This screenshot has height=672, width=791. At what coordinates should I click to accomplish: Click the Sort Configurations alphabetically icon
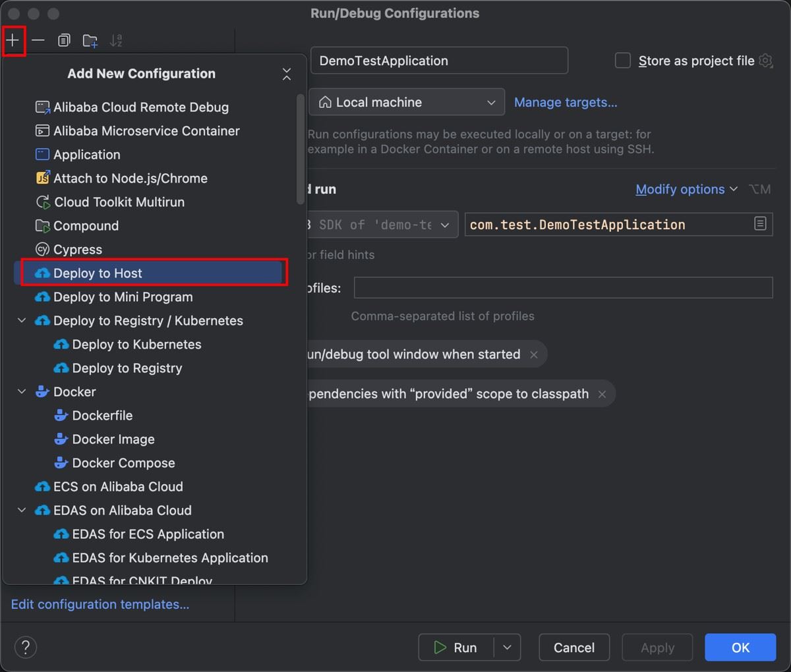coord(116,41)
